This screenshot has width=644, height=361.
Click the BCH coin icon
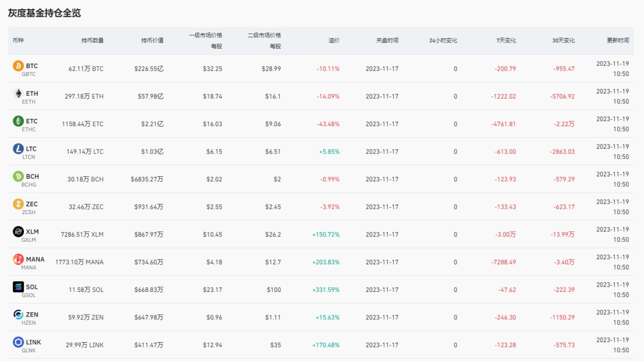(x=18, y=176)
